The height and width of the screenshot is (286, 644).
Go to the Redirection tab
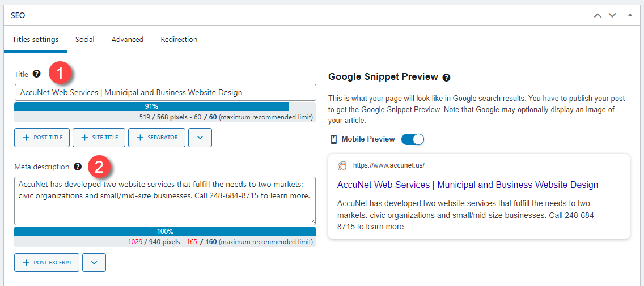coord(179,40)
